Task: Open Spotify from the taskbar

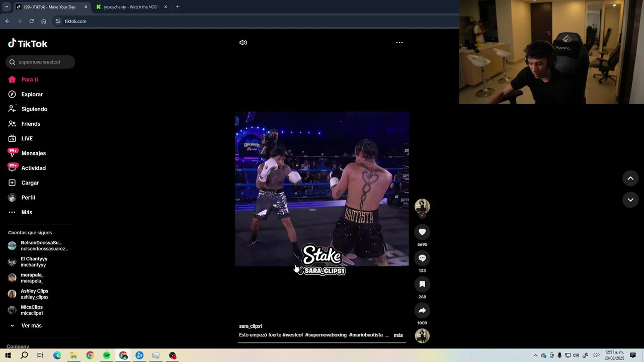Action: click(107, 355)
